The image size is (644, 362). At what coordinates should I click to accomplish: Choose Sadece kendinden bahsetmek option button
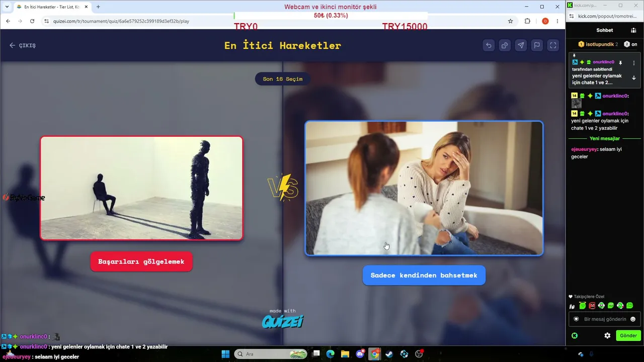point(424,276)
